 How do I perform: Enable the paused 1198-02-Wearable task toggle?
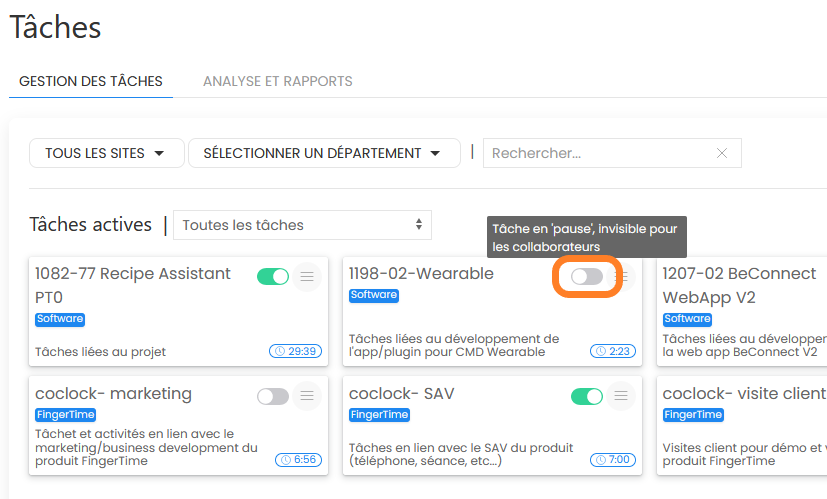click(587, 277)
